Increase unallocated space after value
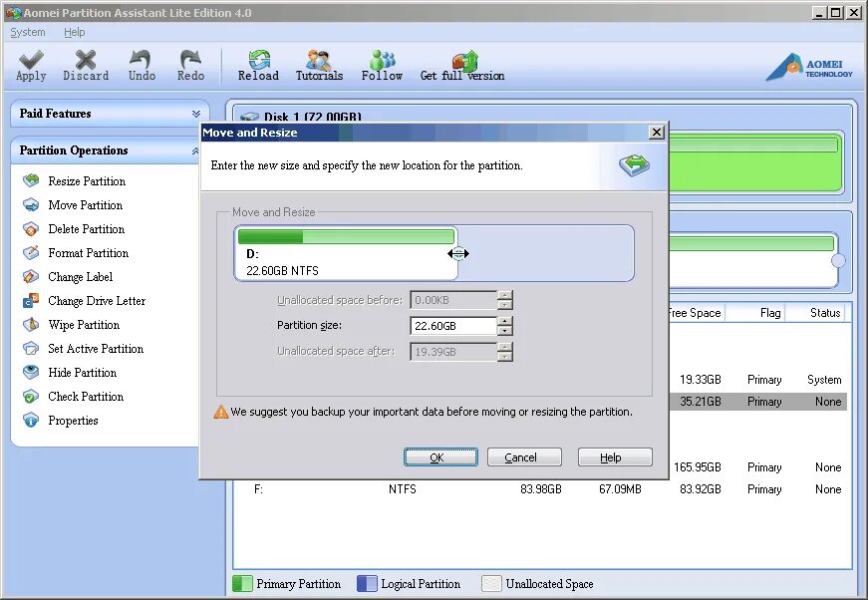The width and height of the screenshot is (868, 600). [x=505, y=347]
